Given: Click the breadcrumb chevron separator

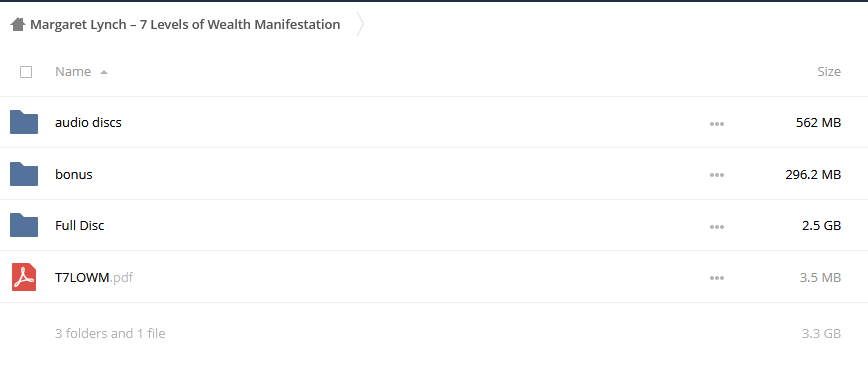Looking at the screenshot, I should [x=360, y=24].
